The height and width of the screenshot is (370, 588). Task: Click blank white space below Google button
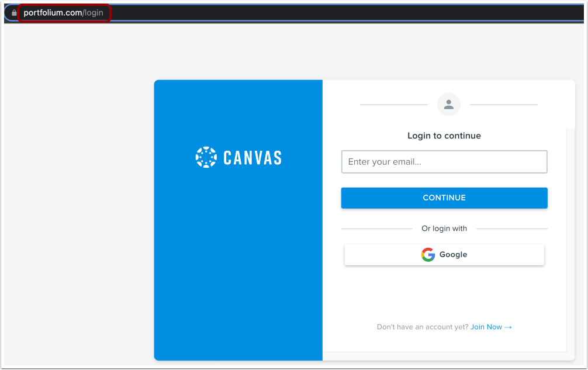444,292
